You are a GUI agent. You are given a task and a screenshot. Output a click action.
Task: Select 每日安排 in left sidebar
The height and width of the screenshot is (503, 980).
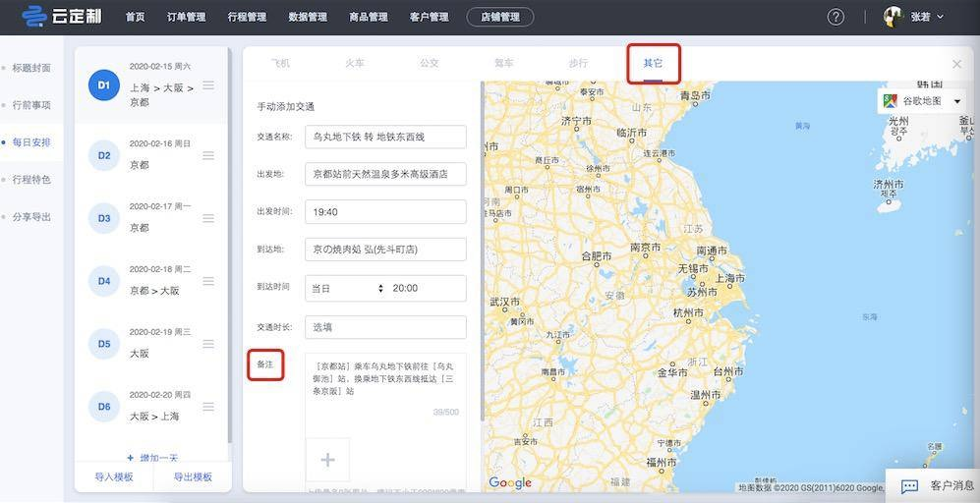(x=31, y=142)
